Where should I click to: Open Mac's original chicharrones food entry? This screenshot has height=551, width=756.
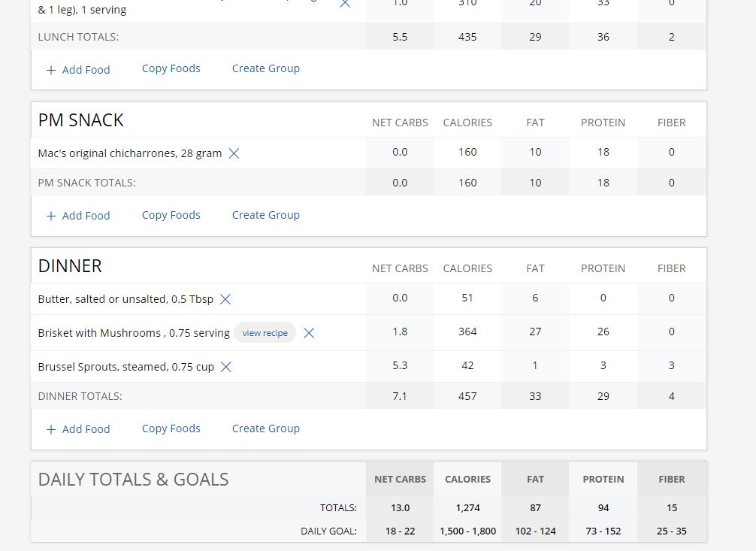pos(130,153)
